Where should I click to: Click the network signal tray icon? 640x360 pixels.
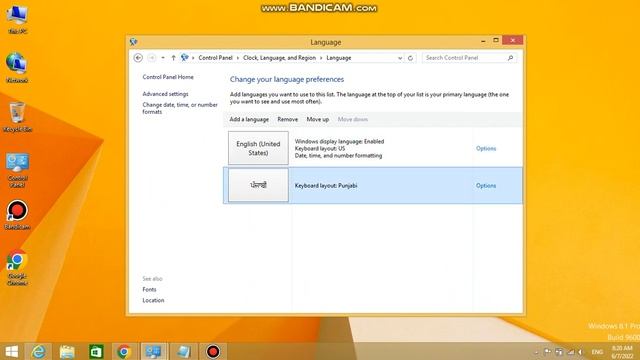[x=570, y=352]
